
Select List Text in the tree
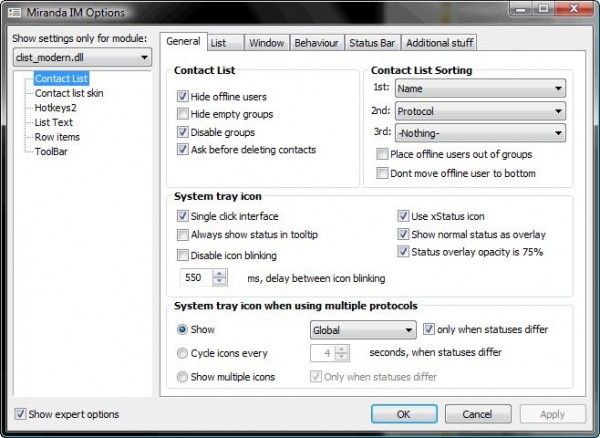coord(54,122)
